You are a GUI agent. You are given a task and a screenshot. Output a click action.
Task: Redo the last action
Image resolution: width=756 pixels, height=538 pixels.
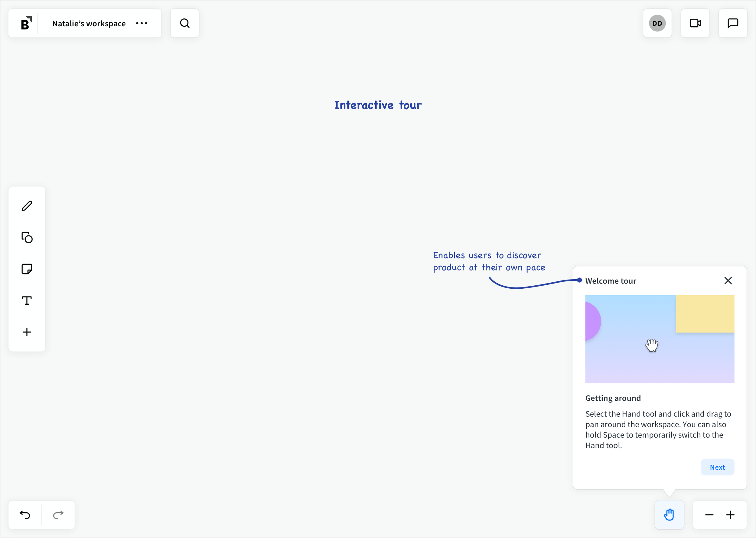58,515
